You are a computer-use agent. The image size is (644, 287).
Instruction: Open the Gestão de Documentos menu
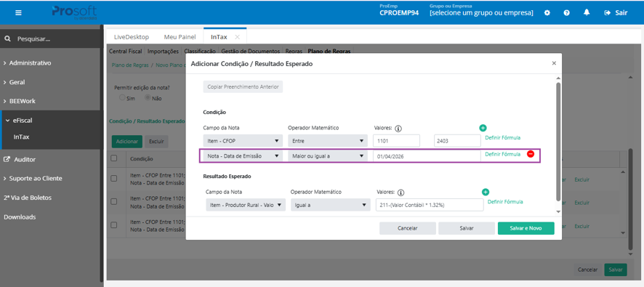(251, 52)
